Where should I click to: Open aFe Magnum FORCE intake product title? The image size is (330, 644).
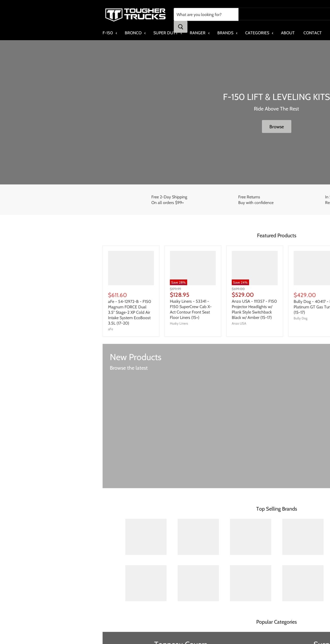(130, 312)
